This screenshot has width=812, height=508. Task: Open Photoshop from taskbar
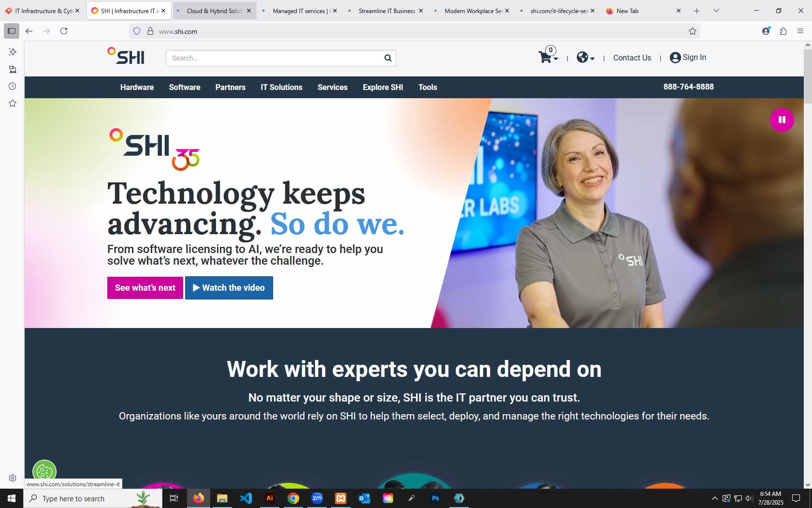435,498
